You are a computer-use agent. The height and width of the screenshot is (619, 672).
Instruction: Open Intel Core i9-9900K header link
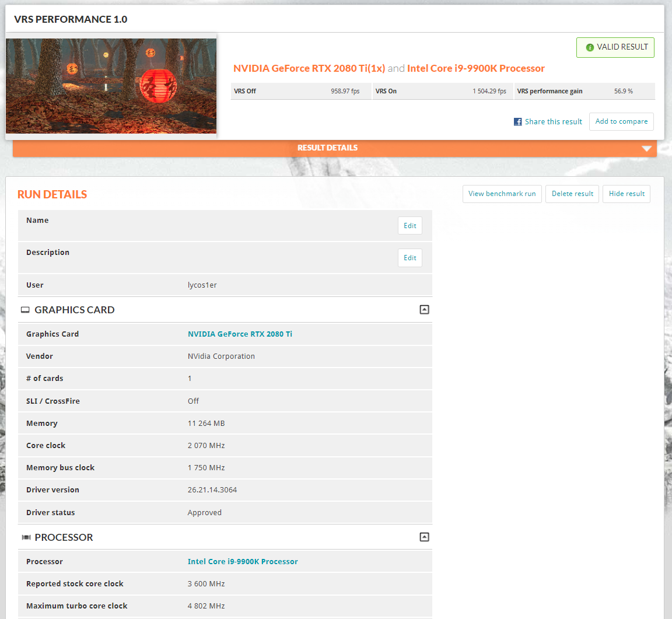tap(476, 69)
